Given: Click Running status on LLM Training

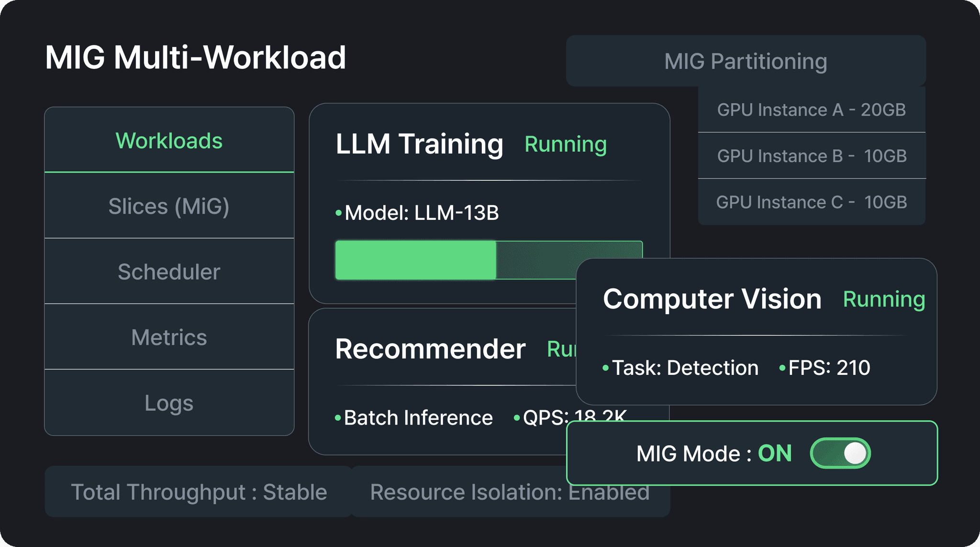Looking at the screenshot, I should tap(566, 144).
